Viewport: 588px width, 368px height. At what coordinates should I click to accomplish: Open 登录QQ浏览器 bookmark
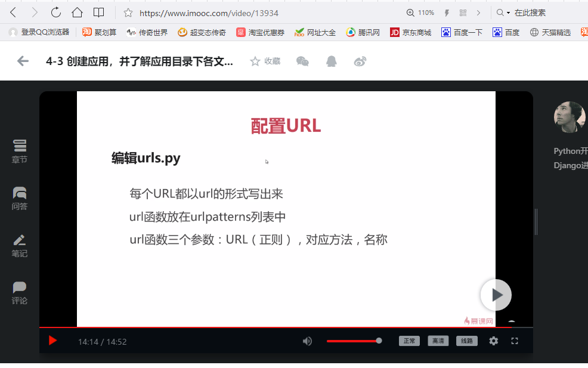(x=39, y=32)
